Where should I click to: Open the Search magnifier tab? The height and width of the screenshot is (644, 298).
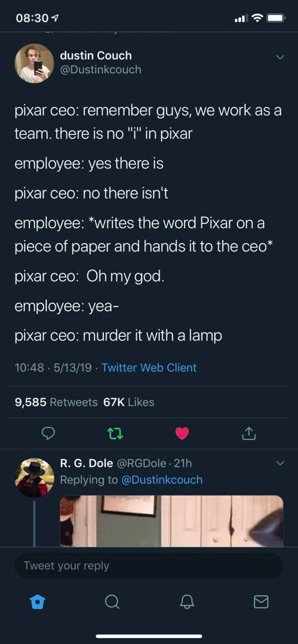(x=111, y=602)
